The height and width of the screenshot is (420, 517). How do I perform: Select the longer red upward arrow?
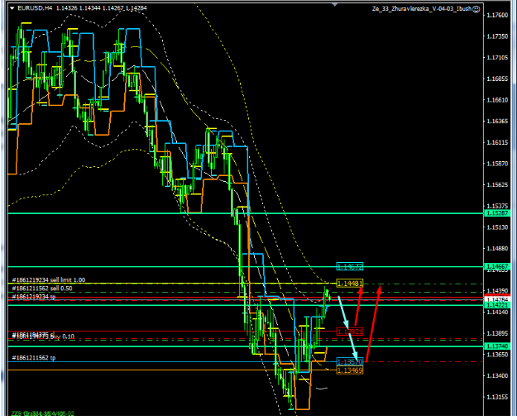tap(375, 322)
